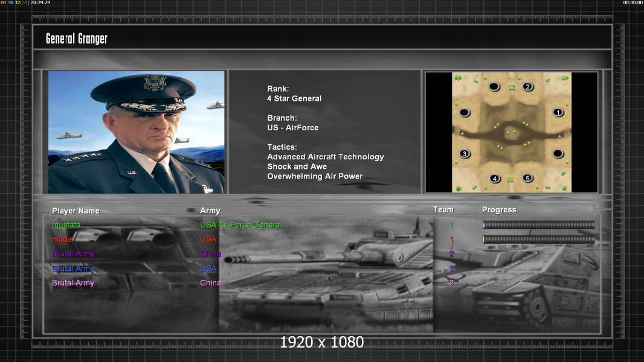Image resolution: width=644 pixels, height=362 pixels.
Task: Select start position marker 1 on the minimap
Action: point(558,112)
